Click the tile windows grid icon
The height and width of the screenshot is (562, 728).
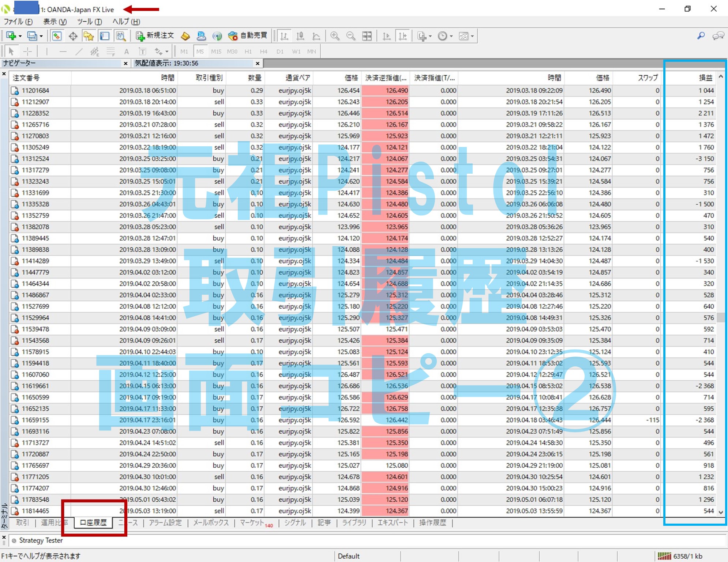click(367, 36)
